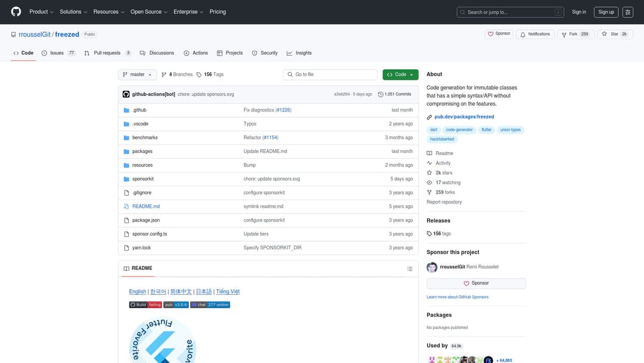Open freezed repository name link
The width and height of the screenshot is (644, 363).
coord(67,35)
